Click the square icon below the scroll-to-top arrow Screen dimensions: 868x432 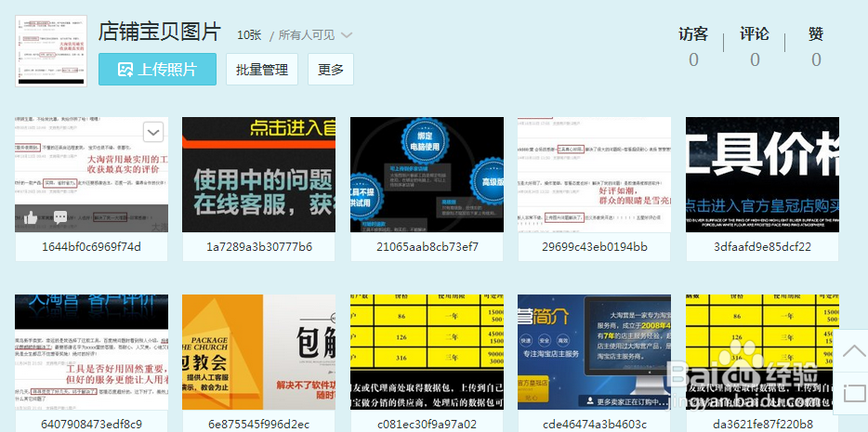[854, 393]
